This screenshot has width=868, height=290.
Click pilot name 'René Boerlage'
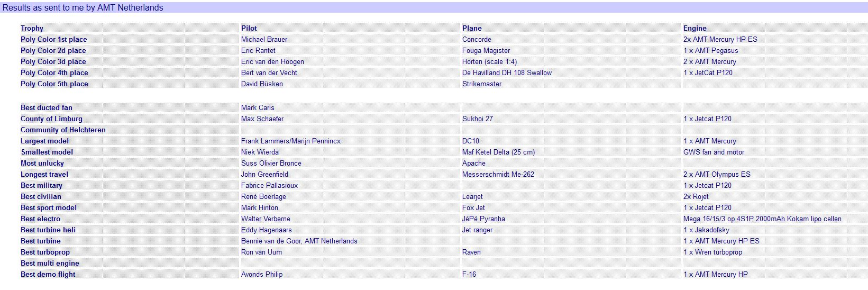(263, 196)
